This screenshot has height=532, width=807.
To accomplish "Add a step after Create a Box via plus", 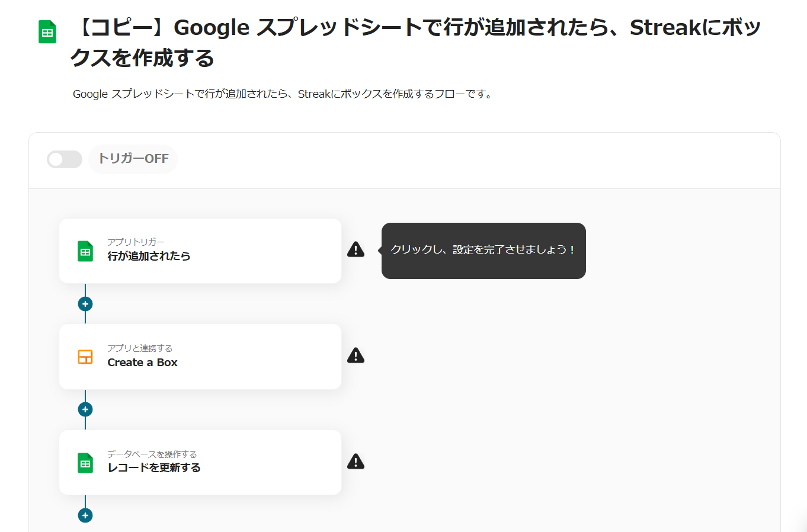I will [x=85, y=409].
